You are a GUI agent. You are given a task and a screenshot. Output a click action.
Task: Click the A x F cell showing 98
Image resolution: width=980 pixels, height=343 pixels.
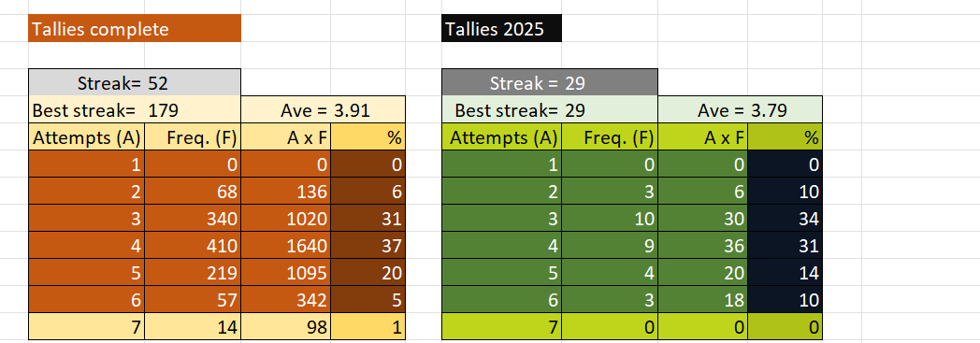pos(285,327)
